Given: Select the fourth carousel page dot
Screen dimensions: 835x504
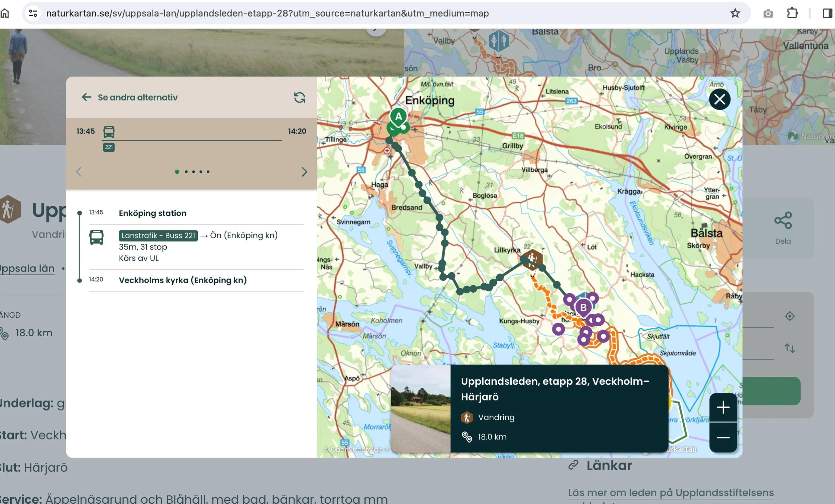Looking at the screenshot, I should point(201,171).
